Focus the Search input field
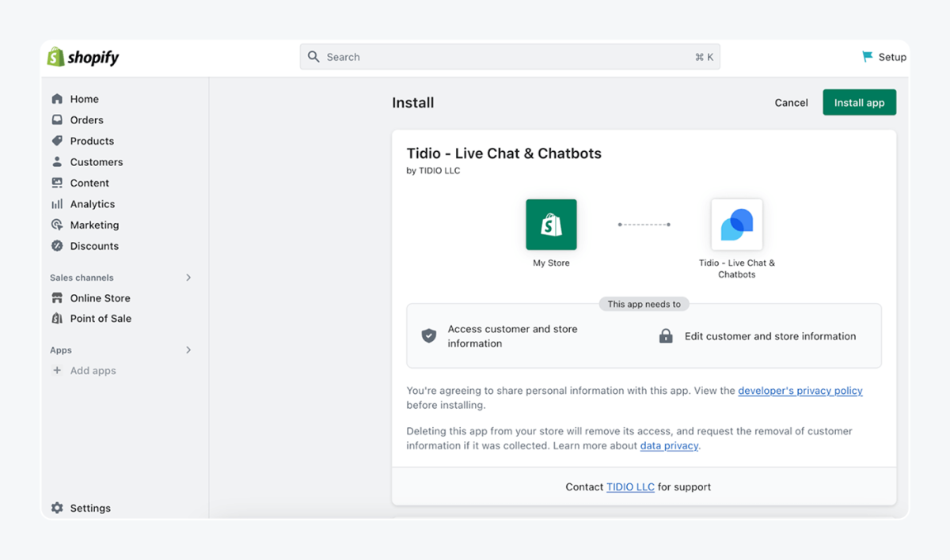Image resolution: width=950 pixels, height=560 pixels. pyautogui.click(x=510, y=57)
